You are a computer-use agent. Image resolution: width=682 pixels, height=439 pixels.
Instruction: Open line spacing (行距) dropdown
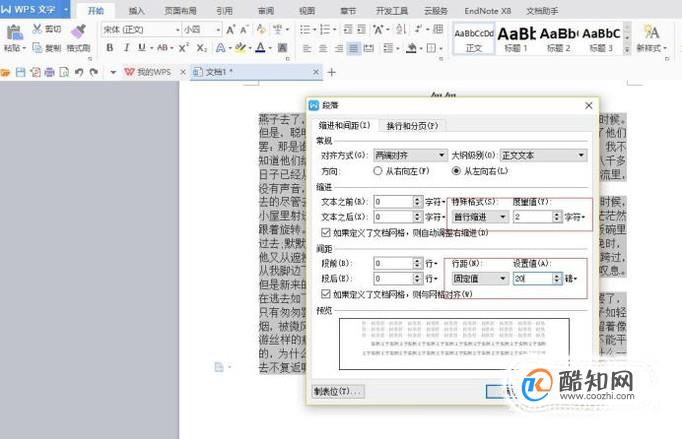(x=480, y=278)
